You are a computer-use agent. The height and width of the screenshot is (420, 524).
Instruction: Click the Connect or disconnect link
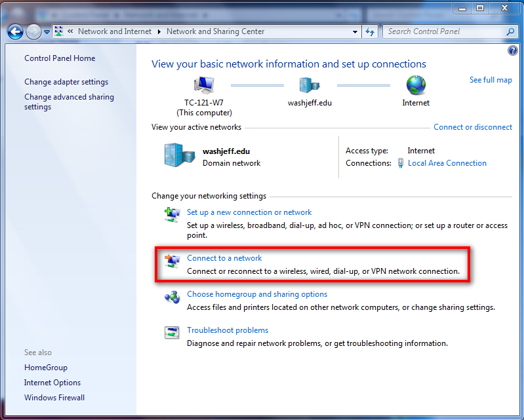point(473,127)
